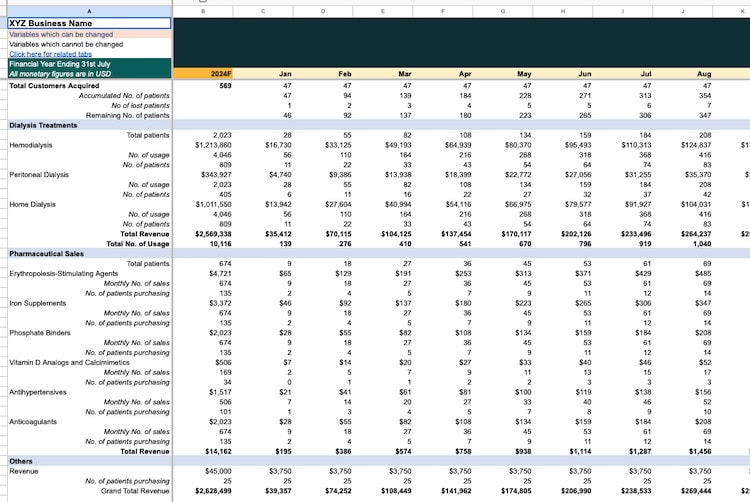This screenshot has height=502, width=750.
Task: Click Iron Supplements total $3,372
Action: (x=220, y=303)
